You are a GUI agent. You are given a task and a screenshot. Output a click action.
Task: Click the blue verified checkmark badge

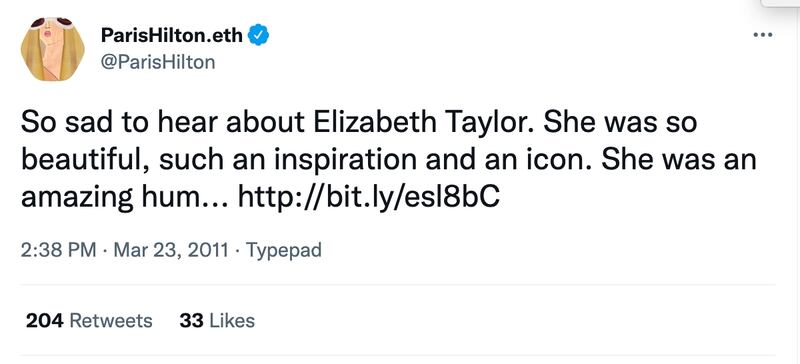[x=259, y=35]
